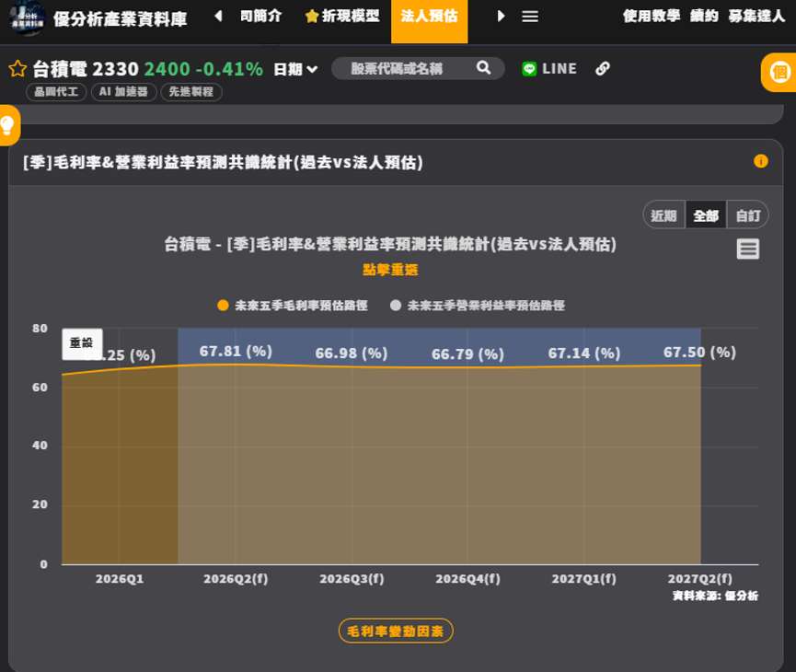Click the 點擊重選 subtitle link
The height and width of the screenshot is (672, 796).
coord(390,270)
